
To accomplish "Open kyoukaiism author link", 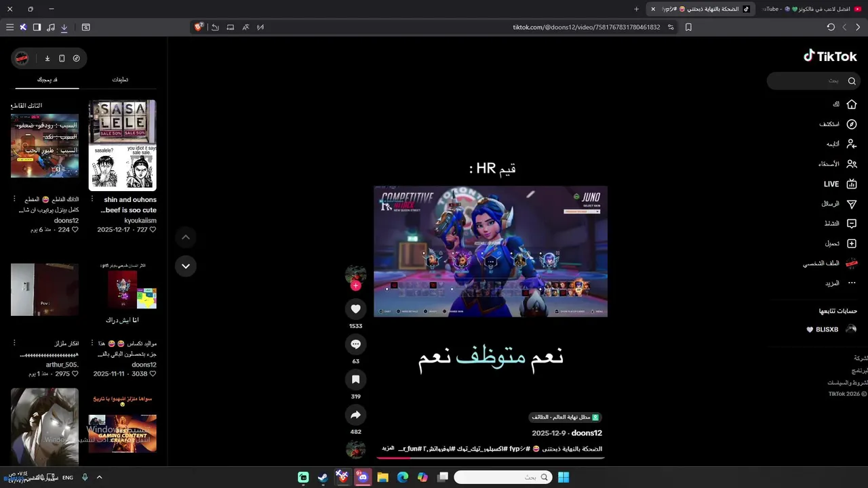I will tap(140, 221).
